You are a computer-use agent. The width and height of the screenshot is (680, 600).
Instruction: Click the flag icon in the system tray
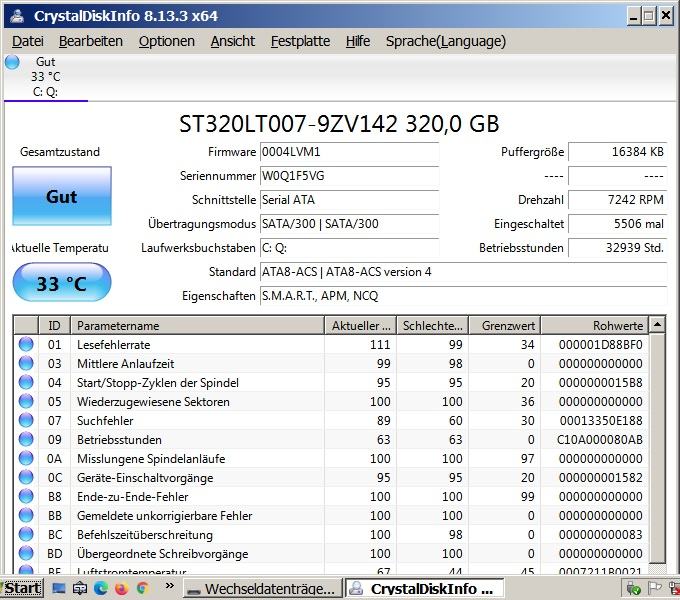point(654,588)
